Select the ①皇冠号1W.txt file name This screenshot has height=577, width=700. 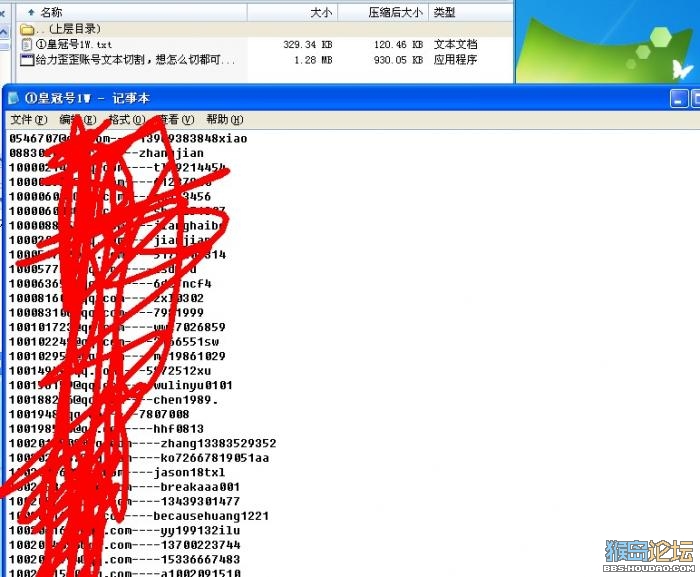tap(74, 44)
